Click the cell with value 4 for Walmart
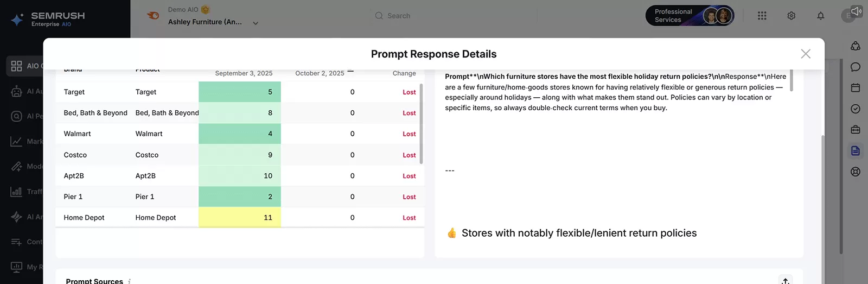This screenshot has height=284, width=868. point(240,134)
